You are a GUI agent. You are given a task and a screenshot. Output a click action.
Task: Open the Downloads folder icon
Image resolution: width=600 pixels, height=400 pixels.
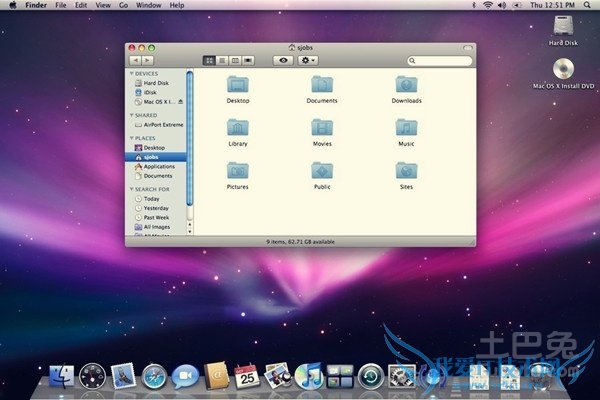[x=406, y=84]
